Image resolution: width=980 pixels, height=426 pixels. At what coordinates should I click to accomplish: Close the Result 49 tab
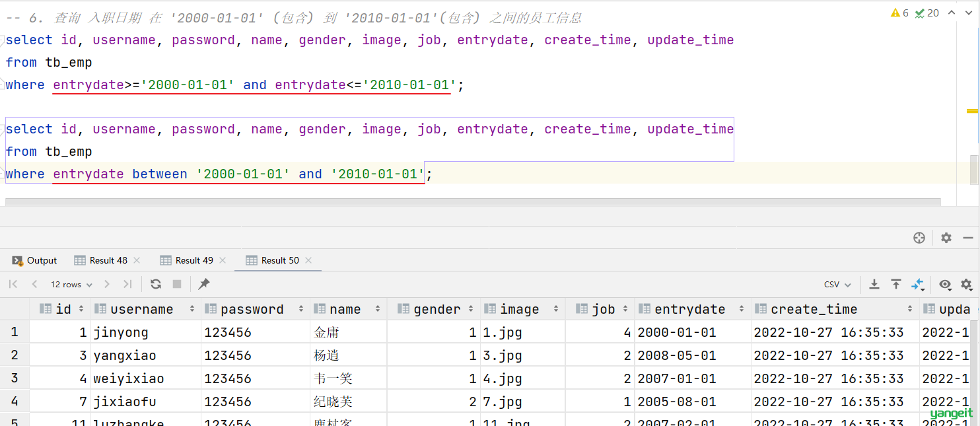click(223, 260)
